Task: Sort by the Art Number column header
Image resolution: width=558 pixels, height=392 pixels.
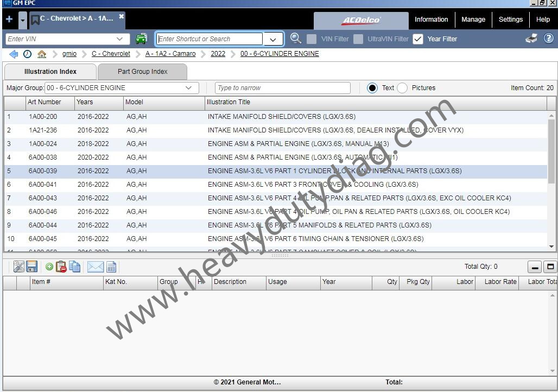Action: (50, 102)
